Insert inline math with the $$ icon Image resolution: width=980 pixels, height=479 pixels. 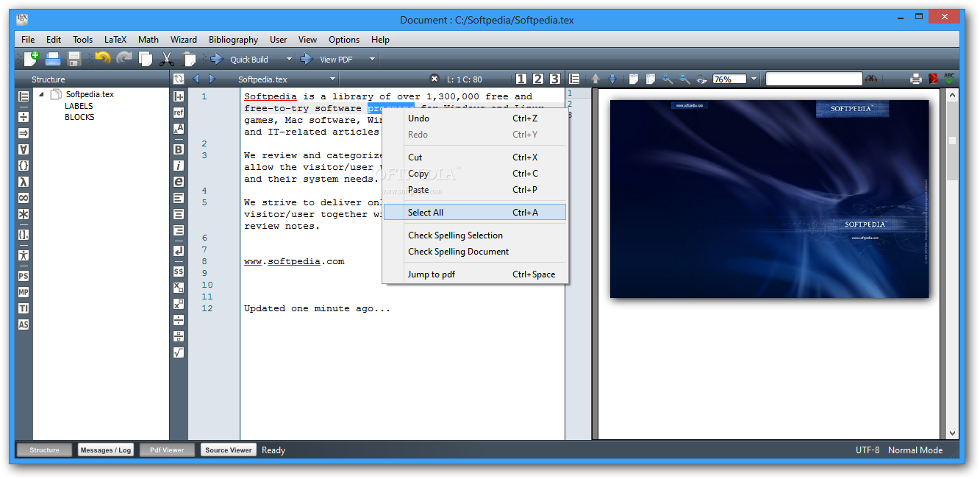coord(179,272)
